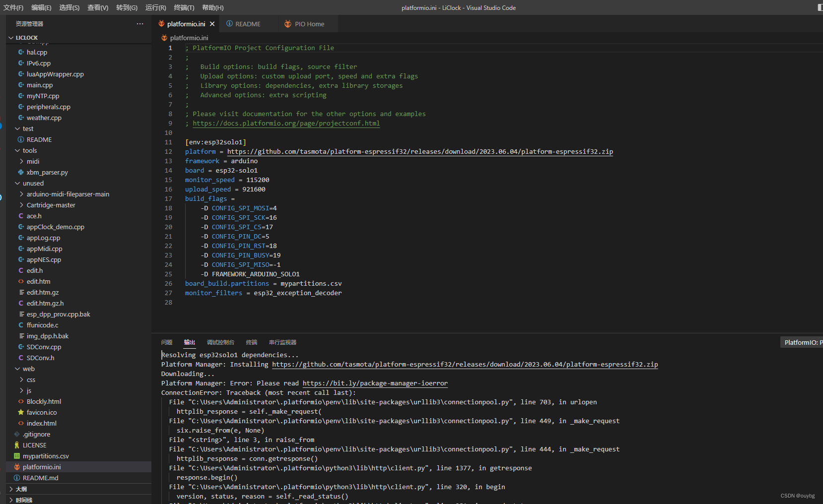Open the PlatformIO output channel dropdown

(802, 342)
